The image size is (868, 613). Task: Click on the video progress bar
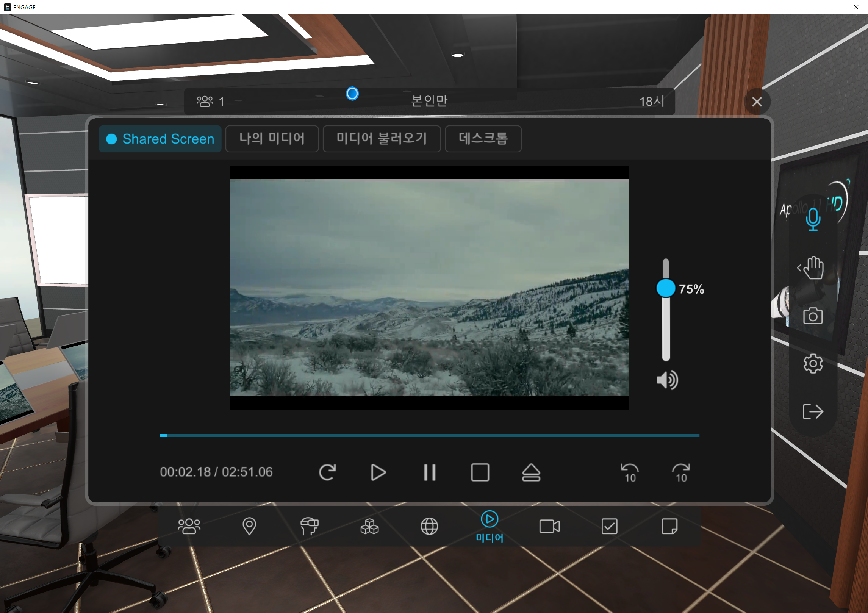[429, 436]
